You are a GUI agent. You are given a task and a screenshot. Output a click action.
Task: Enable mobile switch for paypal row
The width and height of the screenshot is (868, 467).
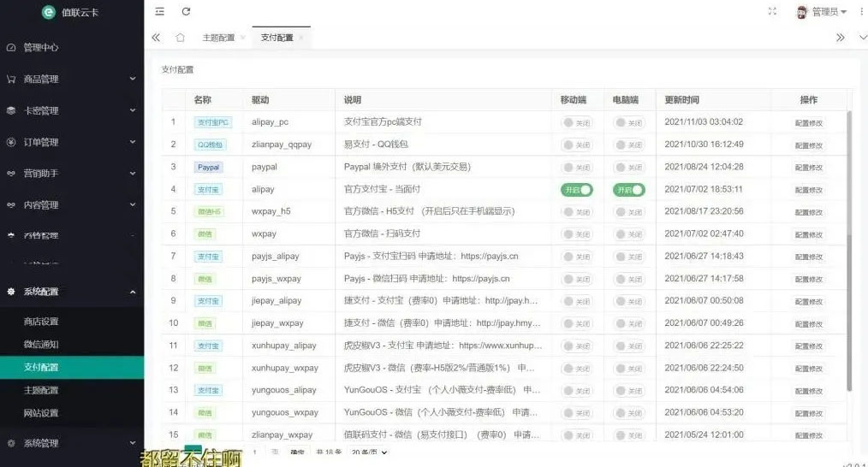click(x=577, y=168)
